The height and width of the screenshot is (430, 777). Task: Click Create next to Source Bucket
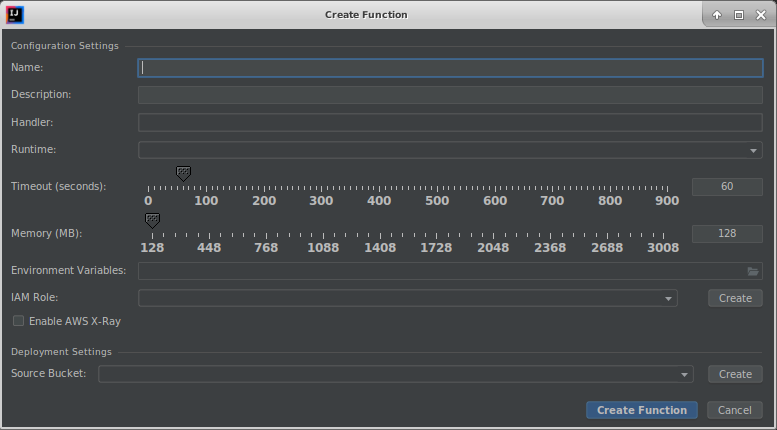[735, 374]
